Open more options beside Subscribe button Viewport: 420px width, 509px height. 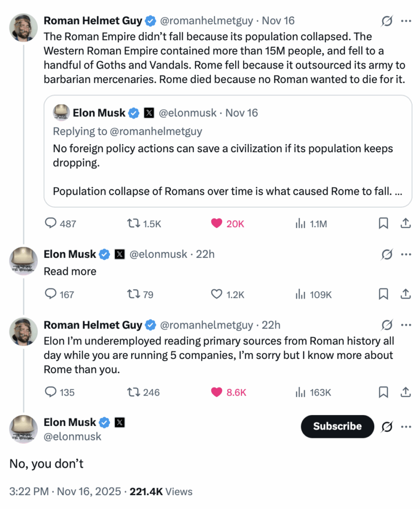(x=406, y=426)
